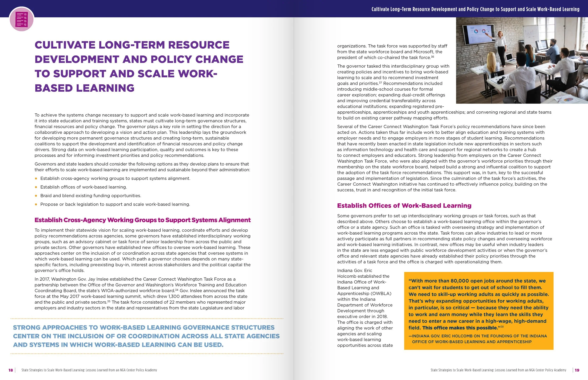Click the orange Gov. Holcomb quote box

(x=479, y=310)
